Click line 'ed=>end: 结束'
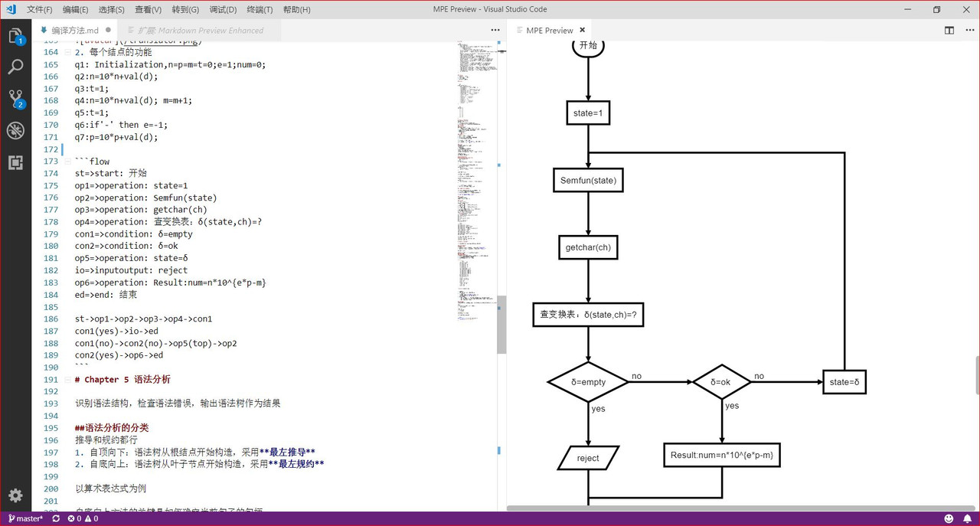Viewport: 980px width, 526px height. (x=106, y=295)
